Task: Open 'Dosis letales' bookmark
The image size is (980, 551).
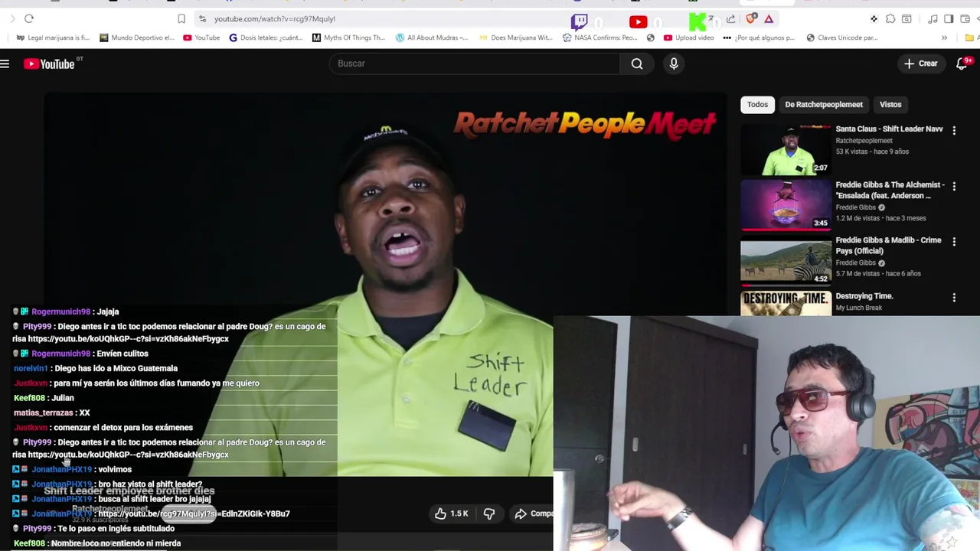Action: 265,37
